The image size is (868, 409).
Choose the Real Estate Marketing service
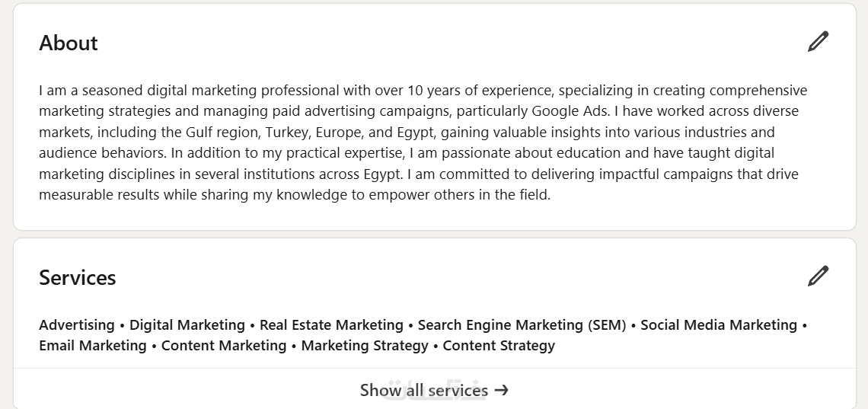tap(331, 325)
